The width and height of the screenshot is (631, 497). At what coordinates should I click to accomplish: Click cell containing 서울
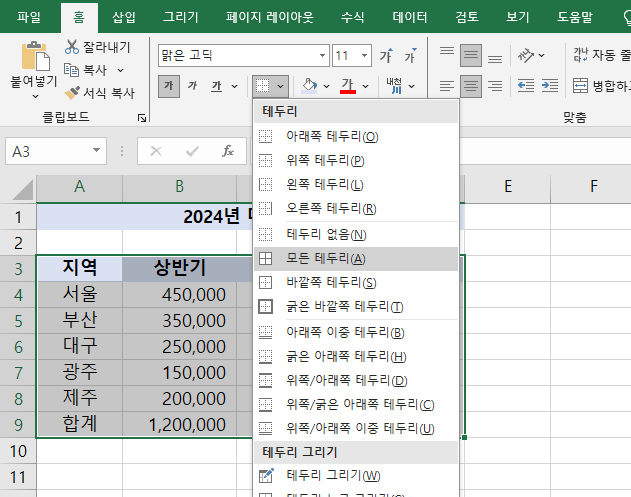(x=80, y=295)
